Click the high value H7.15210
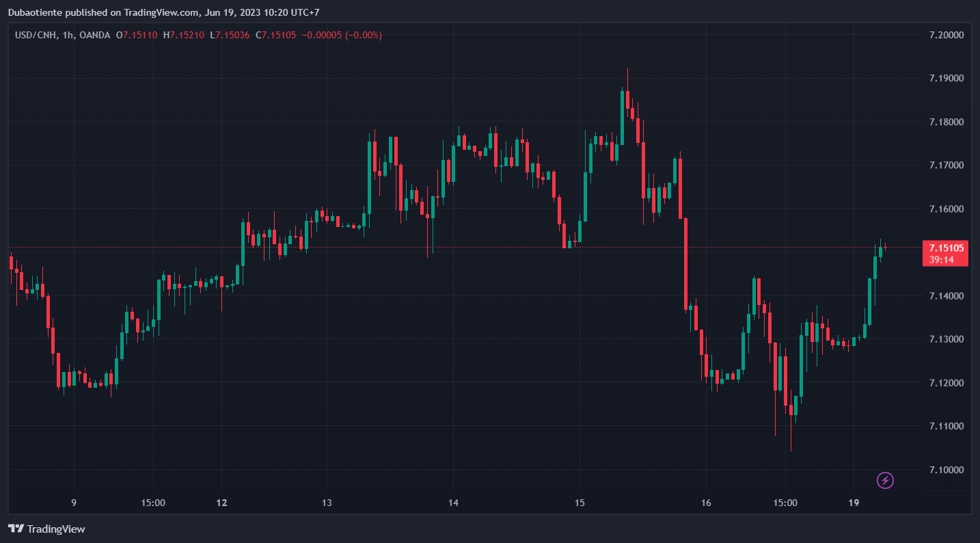980x543 pixels. [184, 35]
